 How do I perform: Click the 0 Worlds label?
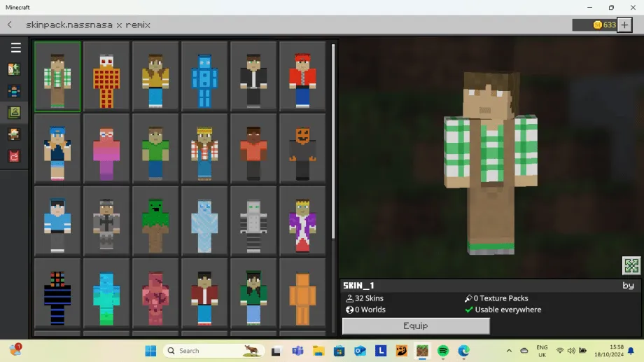(x=365, y=309)
